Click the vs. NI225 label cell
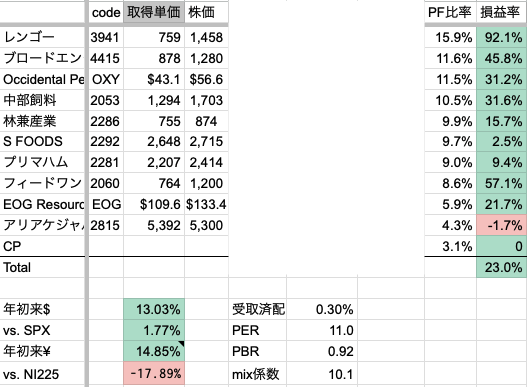 point(42,374)
